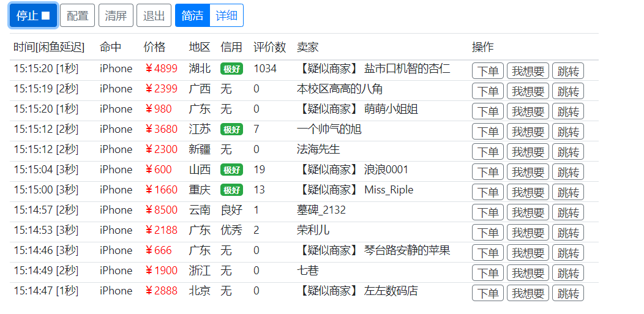Click the 退出 exit button

click(154, 15)
